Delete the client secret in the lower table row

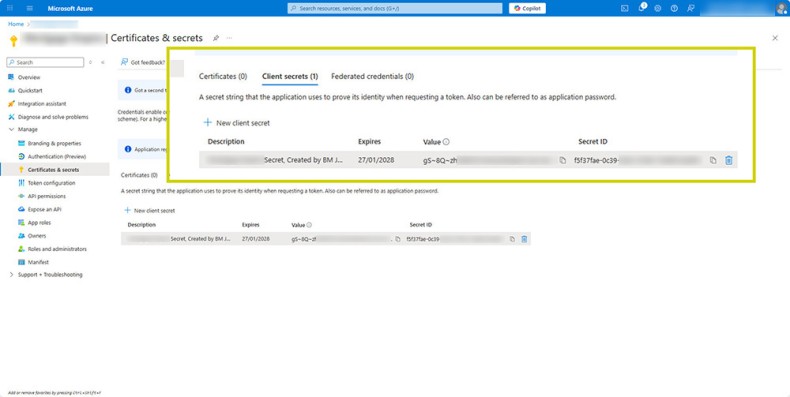tap(524, 239)
